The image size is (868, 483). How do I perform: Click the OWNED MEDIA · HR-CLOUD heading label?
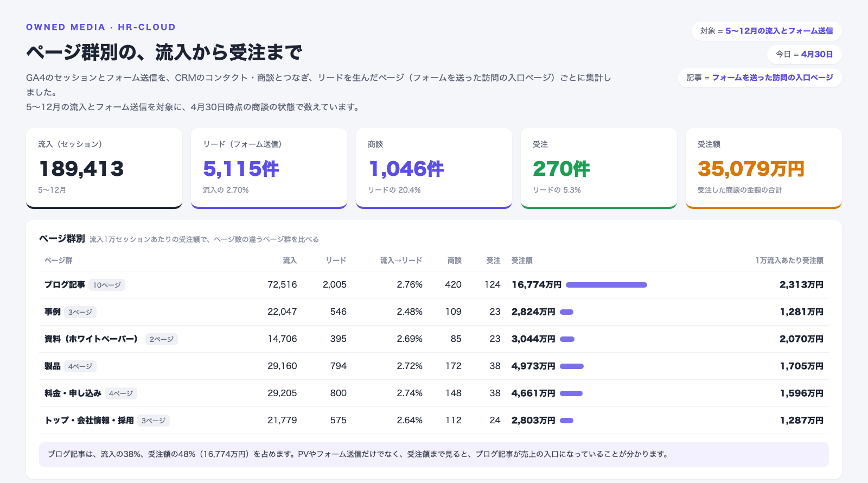pos(101,27)
